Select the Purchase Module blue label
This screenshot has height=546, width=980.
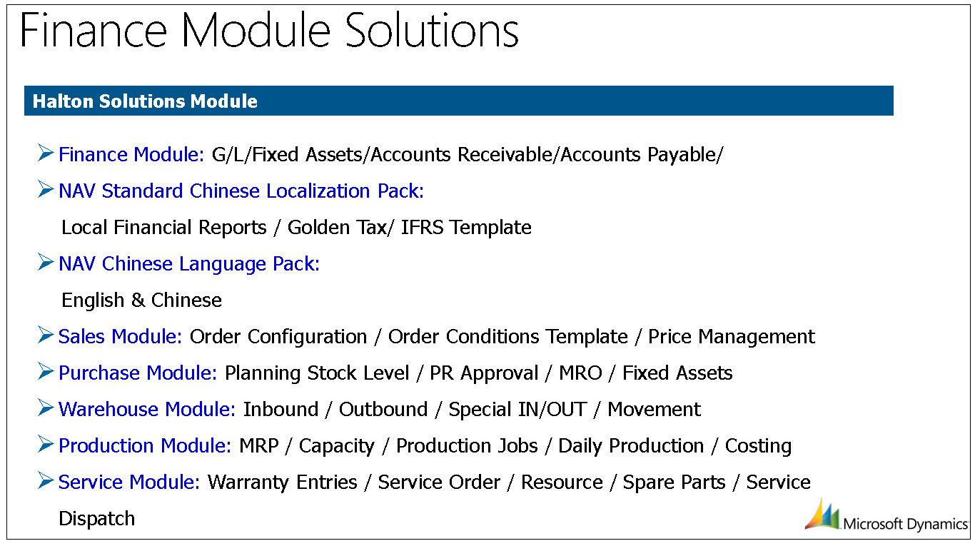[x=138, y=373]
